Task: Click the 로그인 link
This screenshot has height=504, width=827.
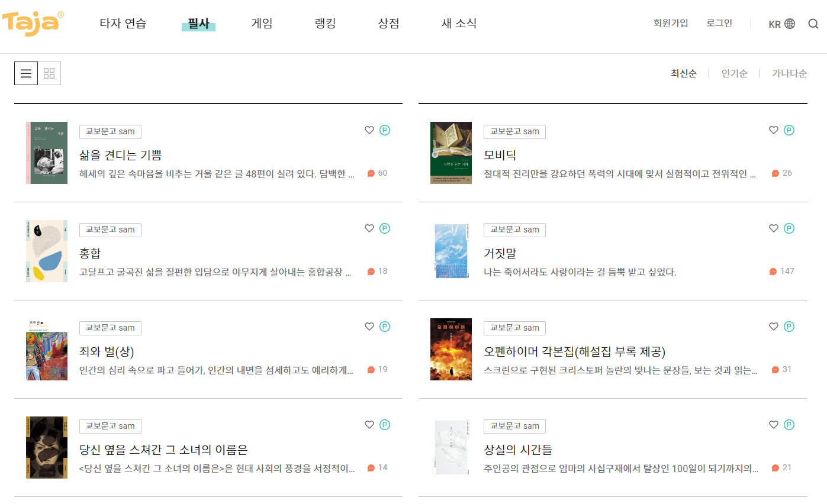Action: pos(719,24)
